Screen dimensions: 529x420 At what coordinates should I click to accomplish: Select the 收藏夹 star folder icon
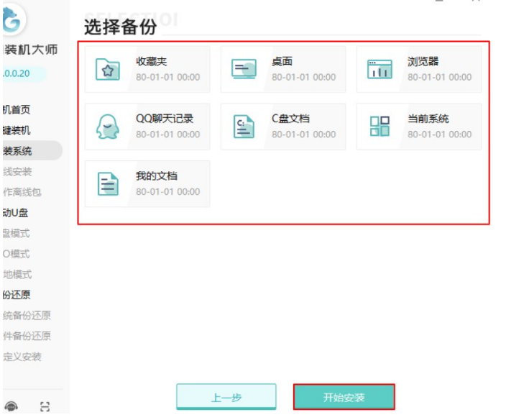coord(108,69)
